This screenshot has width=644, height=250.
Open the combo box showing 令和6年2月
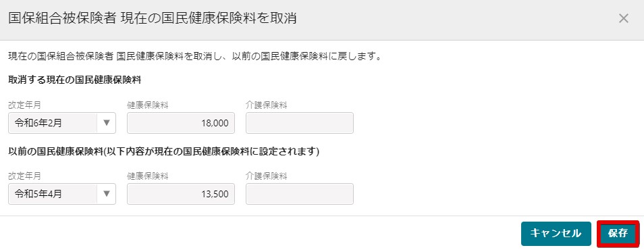[x=62, y=123]
